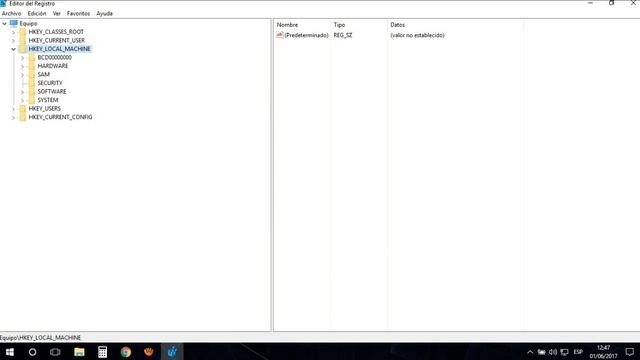Click the REG_SZ type cell
The width and height of the screenshot is (640, 360).
343,36
